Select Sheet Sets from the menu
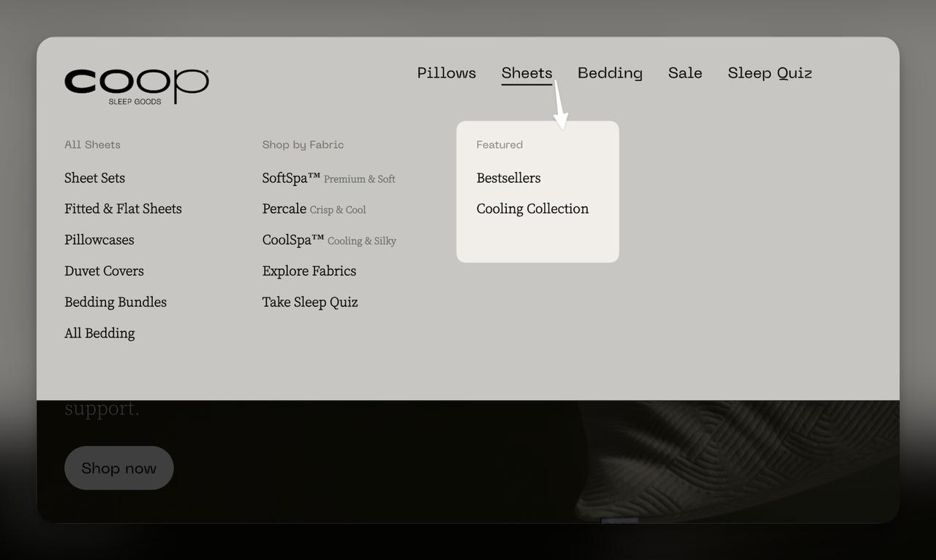936x560 pixels. [x=94, y=178]
